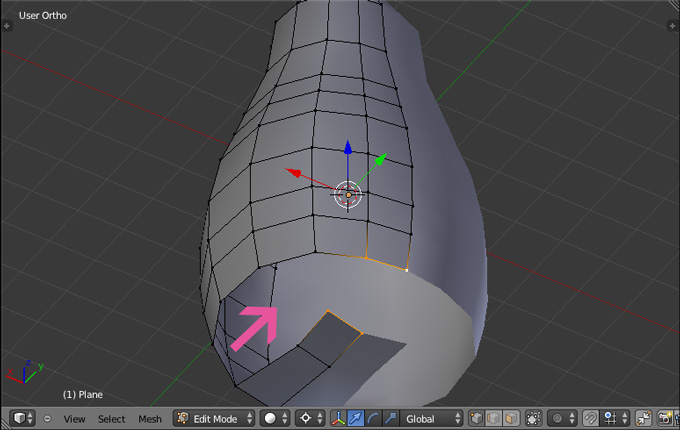Click the blue Z axis manipulator arrow
The width and height of the screenshot is (680, 430).
click(x=348, y=147)
